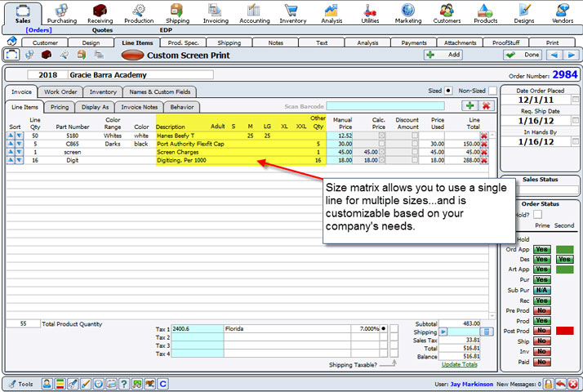Image resolution: width=583 pixels, height=392 pixels.
Task: Expand the Shipping arrow button in totals
Action: point(443,332)
